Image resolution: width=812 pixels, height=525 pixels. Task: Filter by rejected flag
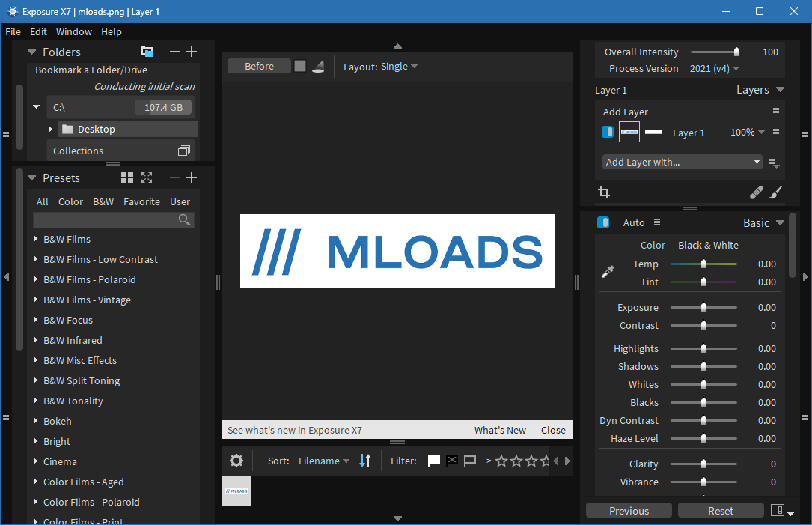452,460
